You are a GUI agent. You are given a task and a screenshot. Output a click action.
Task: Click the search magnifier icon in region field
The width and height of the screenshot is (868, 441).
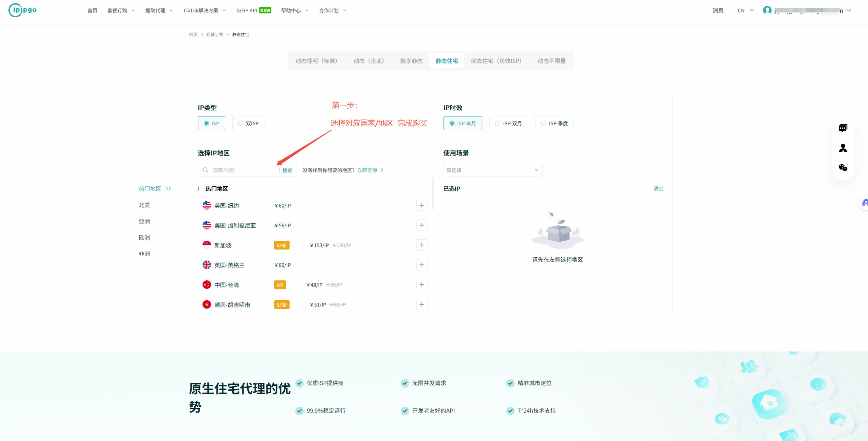(x=206, y=170)
